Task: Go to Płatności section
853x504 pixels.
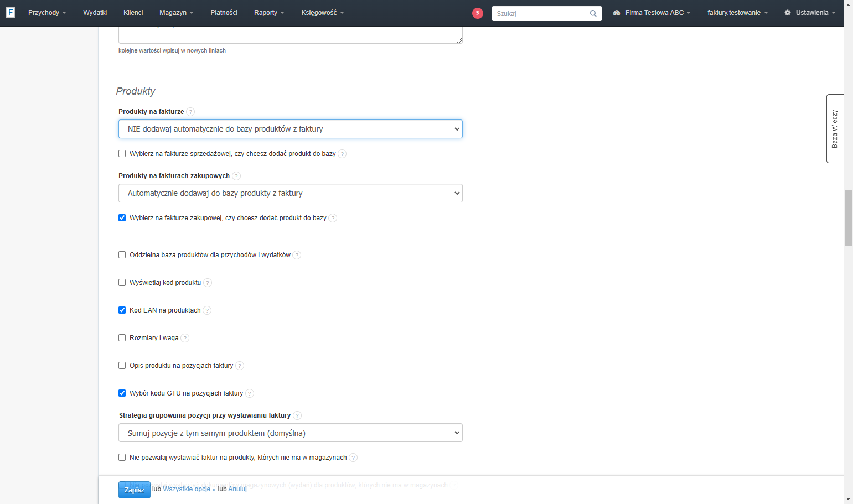Action: 224,13
